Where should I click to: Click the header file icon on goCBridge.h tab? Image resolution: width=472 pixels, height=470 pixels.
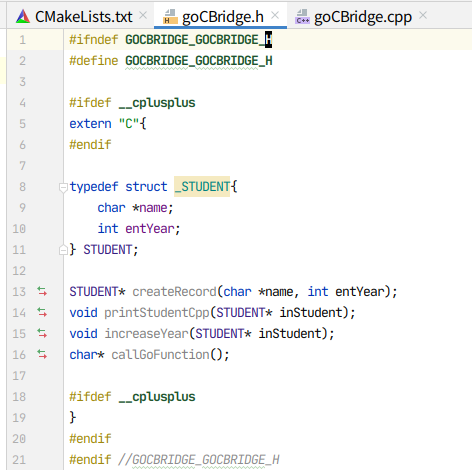tap(170, 17)
